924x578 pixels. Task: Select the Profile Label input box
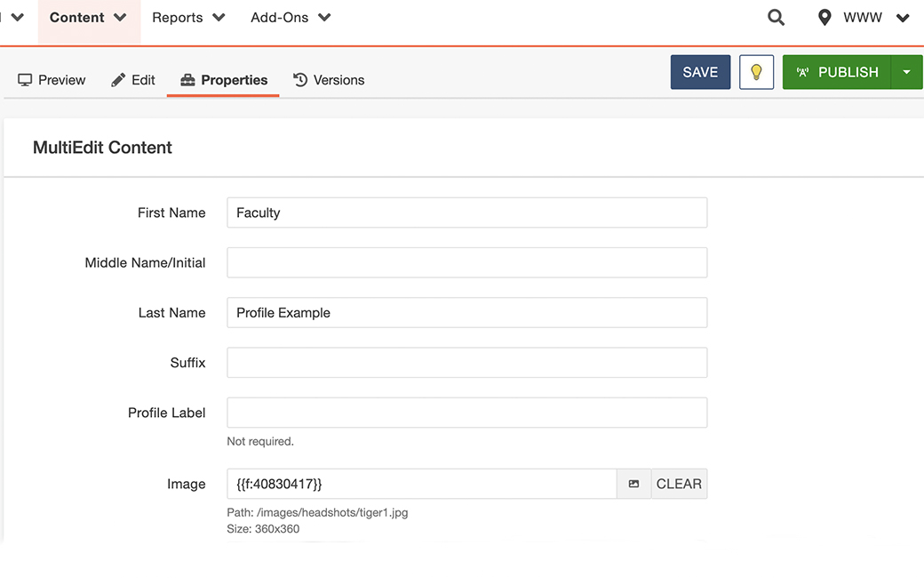point(466,413)
